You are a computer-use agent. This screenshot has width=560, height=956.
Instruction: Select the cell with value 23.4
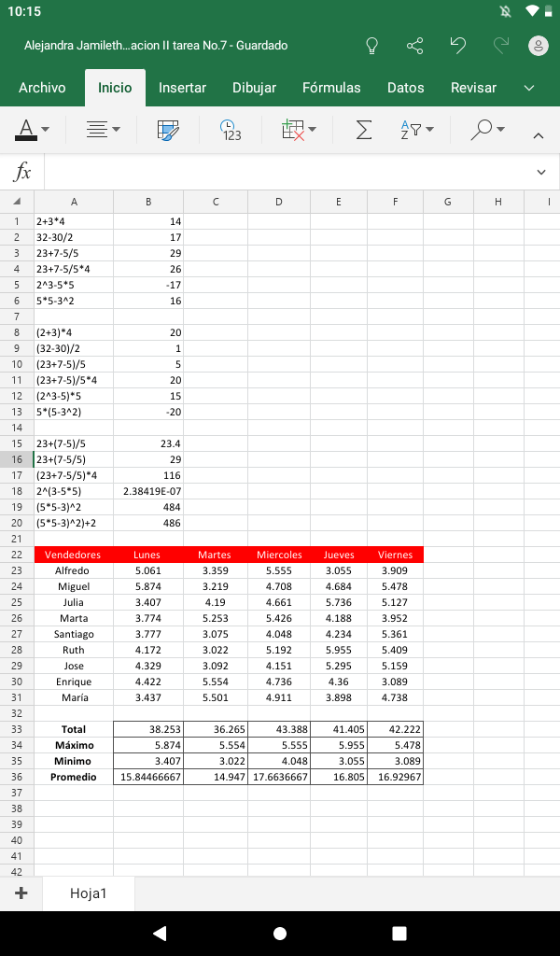(148, 443)
